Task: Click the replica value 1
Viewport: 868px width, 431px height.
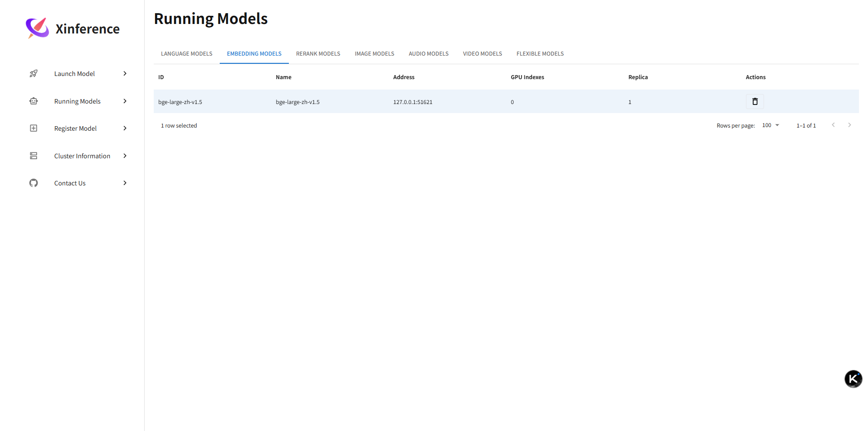Action: pos(630,102)
